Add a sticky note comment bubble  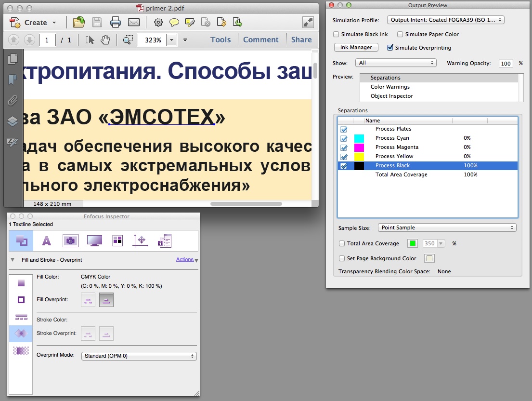pyautogui.click(x=174, y=22)
